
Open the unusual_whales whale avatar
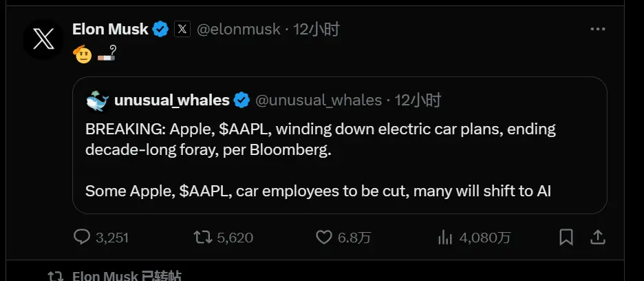point(97,101)
